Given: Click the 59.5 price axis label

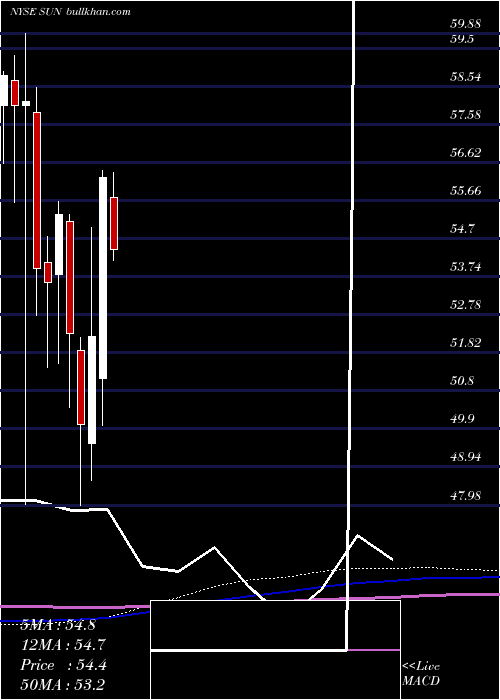Looking at the screenshot, I should (462, 39).
